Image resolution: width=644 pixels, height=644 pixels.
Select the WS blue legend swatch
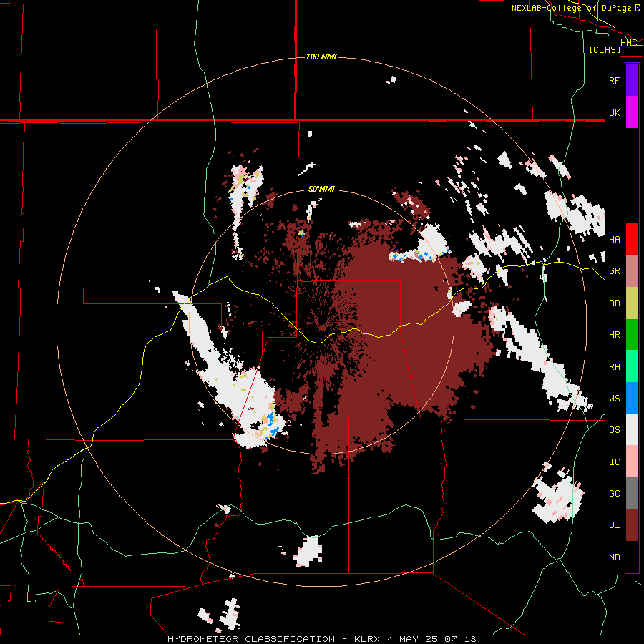click(632, 398)
